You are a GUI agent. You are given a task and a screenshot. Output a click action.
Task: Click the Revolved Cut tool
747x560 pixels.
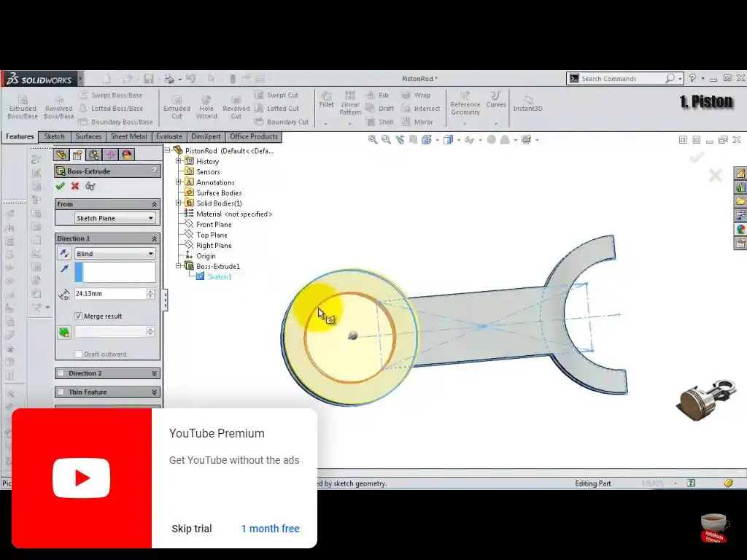pyautogui.click(x=236, y=107)
